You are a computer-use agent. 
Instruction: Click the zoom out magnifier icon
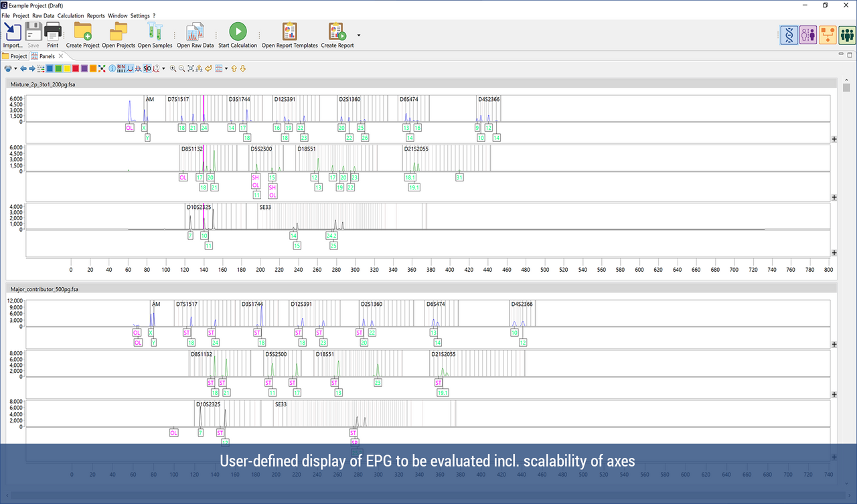pyautogui.click(x=182, y=68)
